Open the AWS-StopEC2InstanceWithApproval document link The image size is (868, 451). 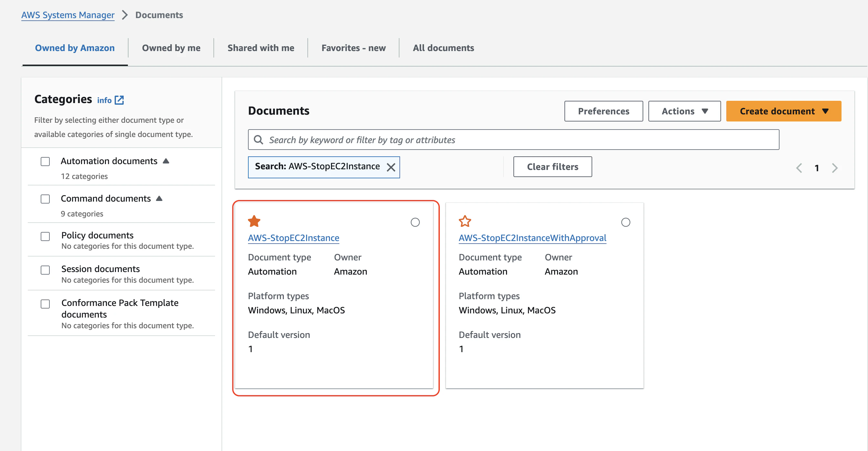tap(532, 238)
